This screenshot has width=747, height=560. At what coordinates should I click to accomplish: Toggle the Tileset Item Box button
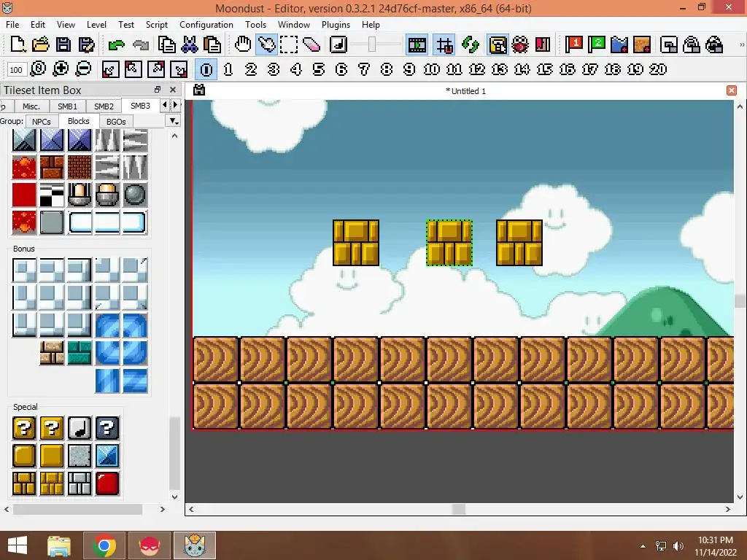coord(498,44)
